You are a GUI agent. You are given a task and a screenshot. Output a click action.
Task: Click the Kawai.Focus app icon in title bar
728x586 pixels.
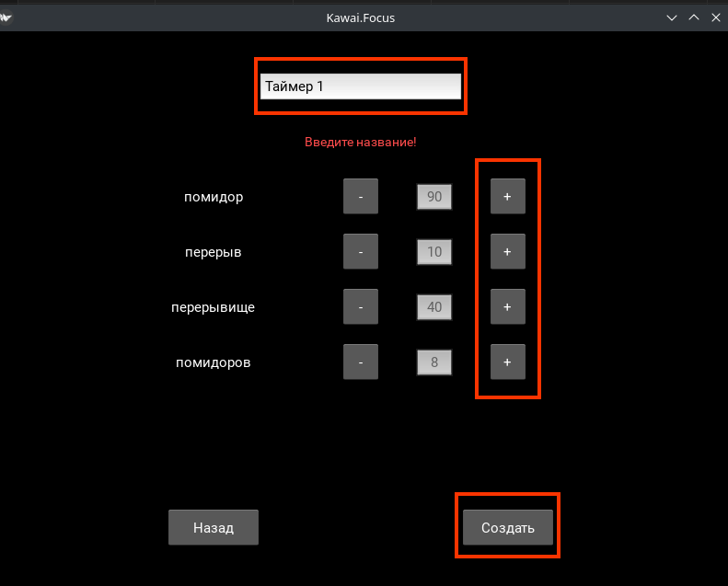pyautogui.click(x=6, y=17)
